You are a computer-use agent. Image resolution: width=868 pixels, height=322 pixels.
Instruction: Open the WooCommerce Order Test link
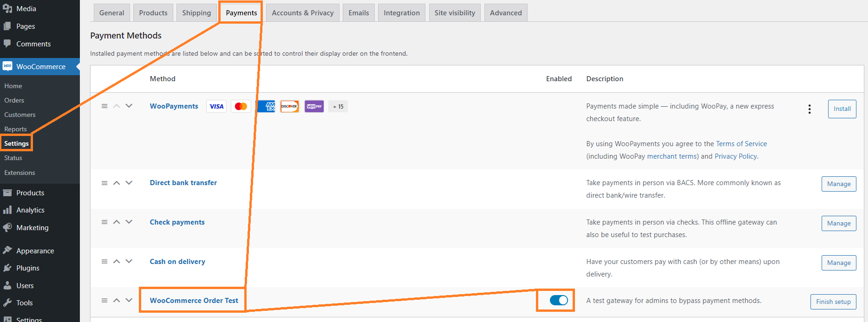[x=194, y=301]
